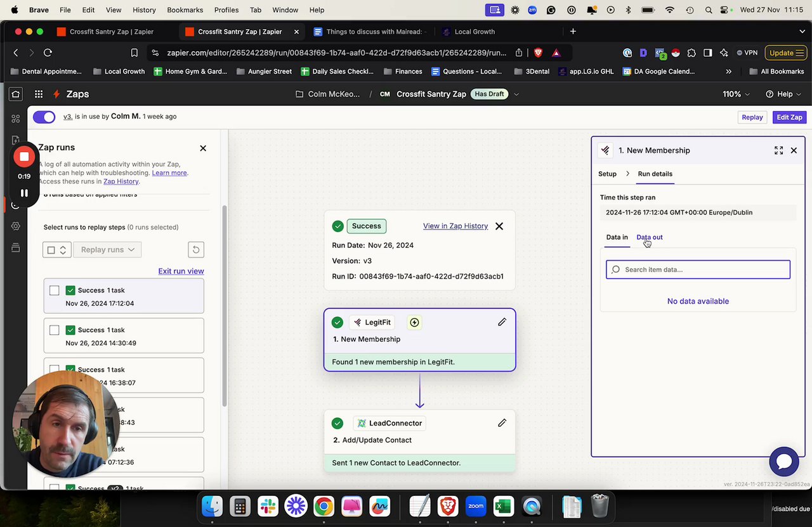Viewport: 812px width, 527px height.
Task: Open the tab list chevron in browser
Action: point(802,31)
